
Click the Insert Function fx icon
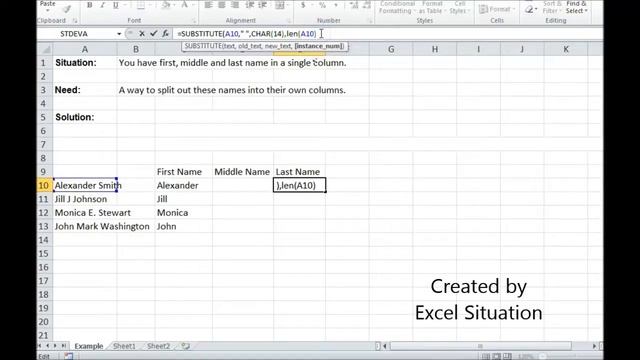click(165, 34)
